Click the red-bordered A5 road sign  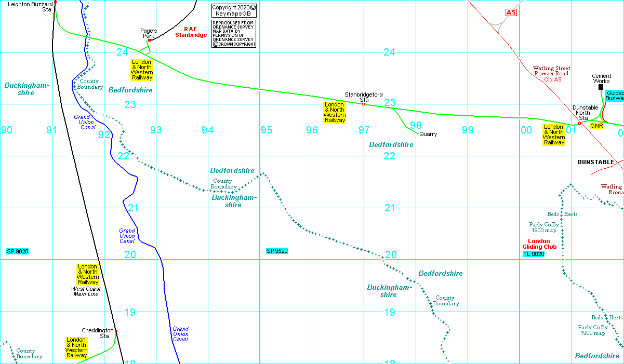click(x=511, y=11)
